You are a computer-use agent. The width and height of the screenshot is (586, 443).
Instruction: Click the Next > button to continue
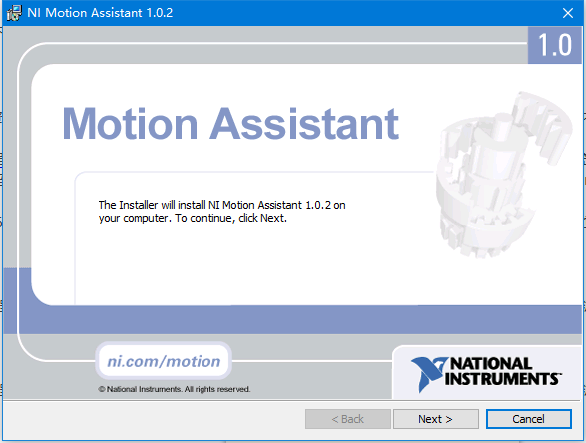[x=435, y=419]
